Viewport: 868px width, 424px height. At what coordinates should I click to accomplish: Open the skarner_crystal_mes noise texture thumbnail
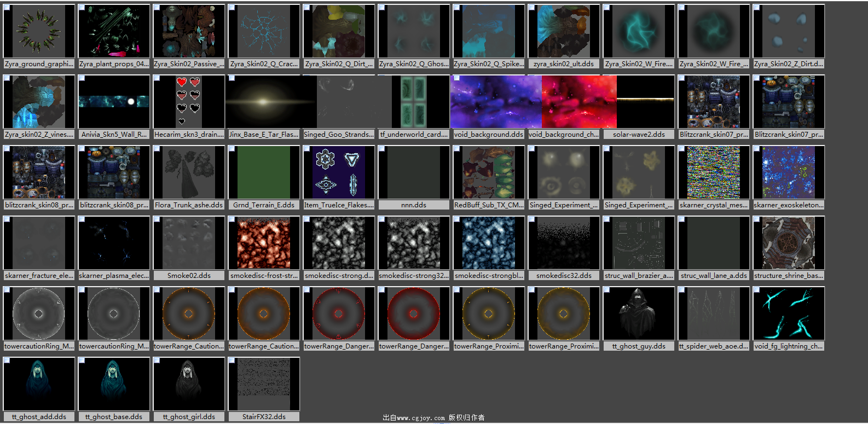[x=713, y=172]
